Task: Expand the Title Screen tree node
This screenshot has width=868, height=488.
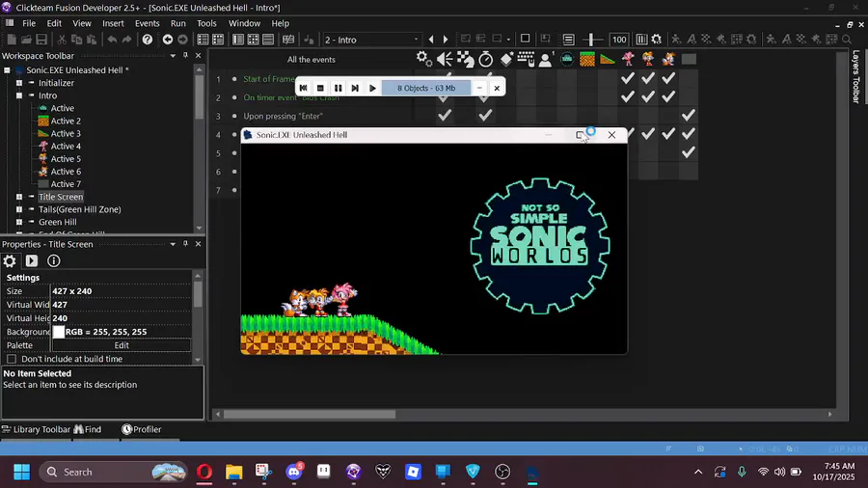Action: pos(19,197)
